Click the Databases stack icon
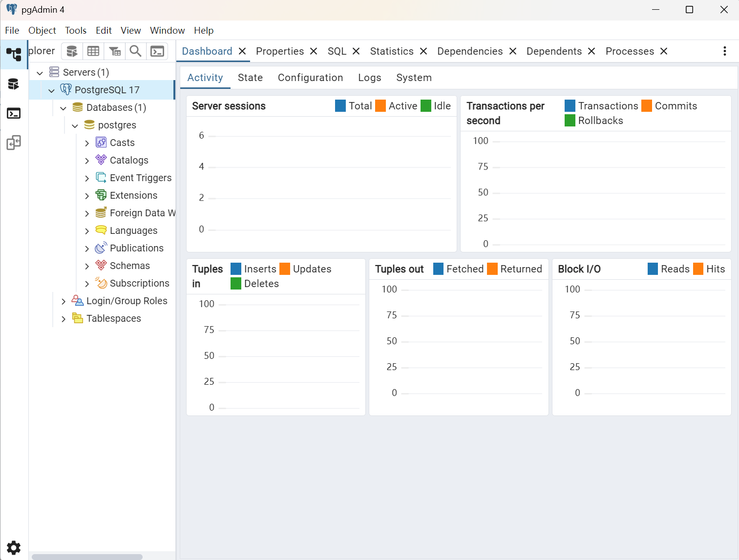 78,107
